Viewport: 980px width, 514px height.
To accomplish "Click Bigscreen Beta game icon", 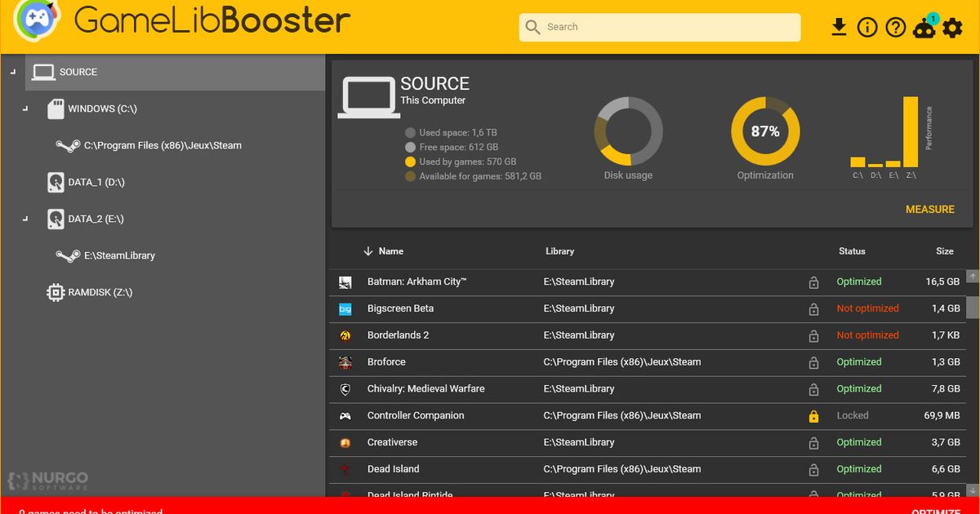I will [x=345, y=309].
